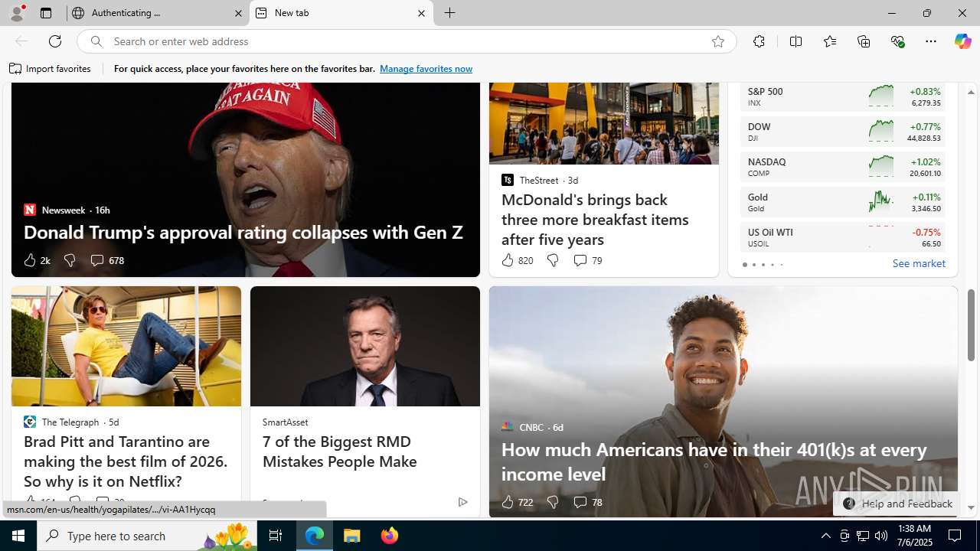
Task: Click the taskbar search box
Action: tap(147, 536)
